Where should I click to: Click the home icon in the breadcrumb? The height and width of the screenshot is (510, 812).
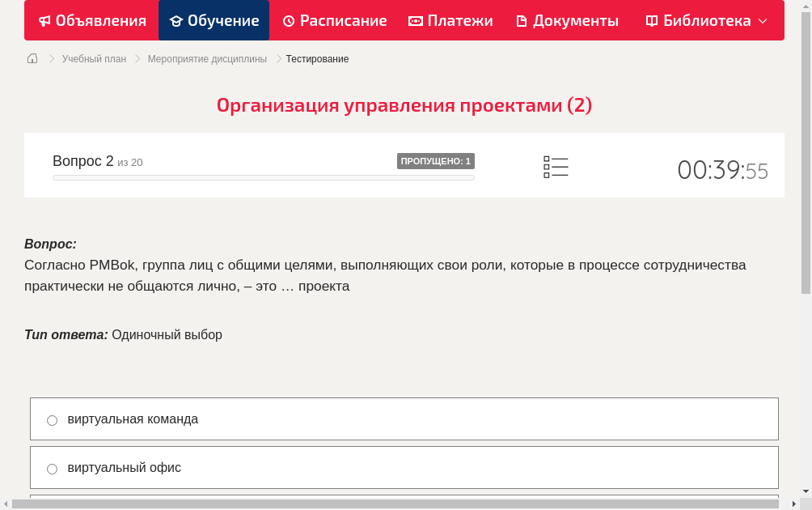[x=32, y=57]
